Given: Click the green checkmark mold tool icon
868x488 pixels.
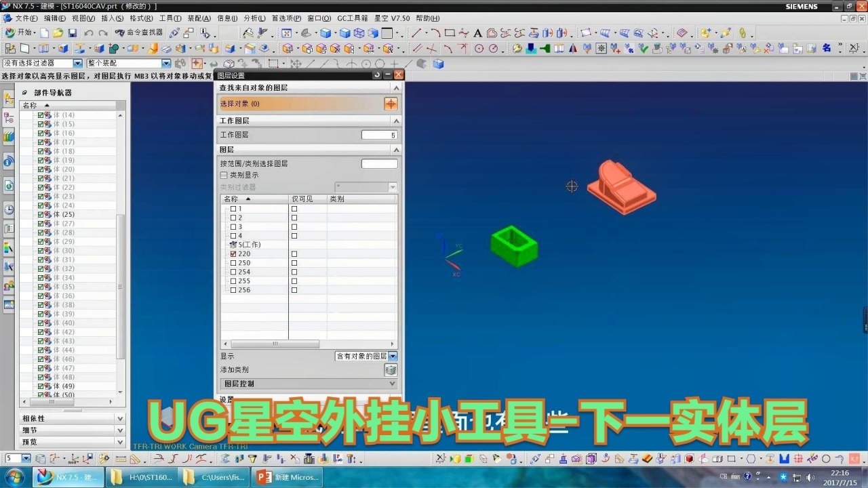Looking at the screenshot, I should click(x=644, y=48).
